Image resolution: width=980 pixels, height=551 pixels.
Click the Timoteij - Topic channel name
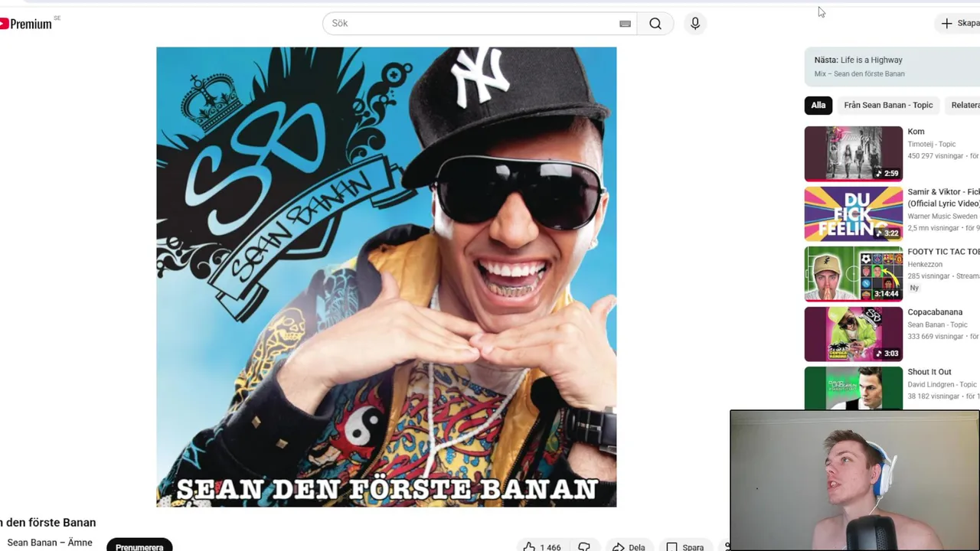click(932, 144)
